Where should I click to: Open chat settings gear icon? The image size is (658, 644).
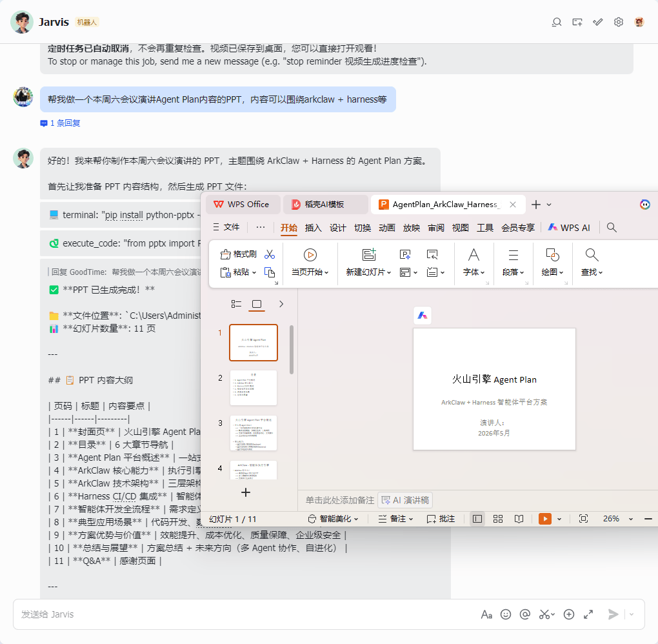(x=618, y=22)
